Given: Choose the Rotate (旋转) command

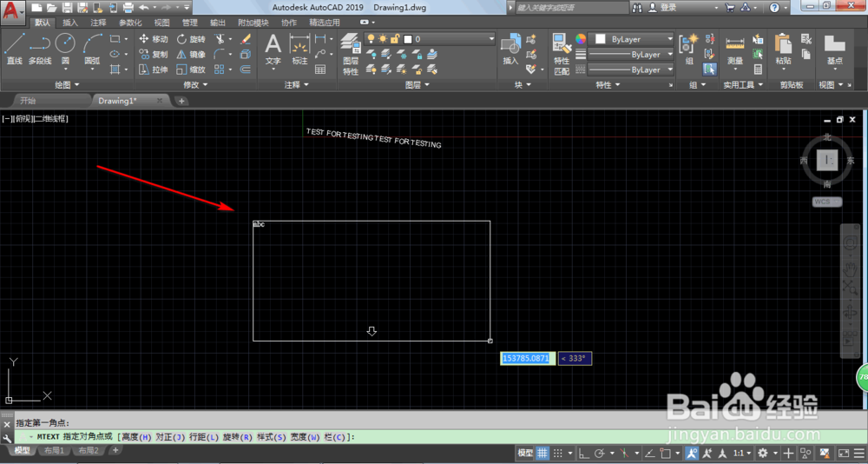Looking at the screenshot, I should pos(191,39).
